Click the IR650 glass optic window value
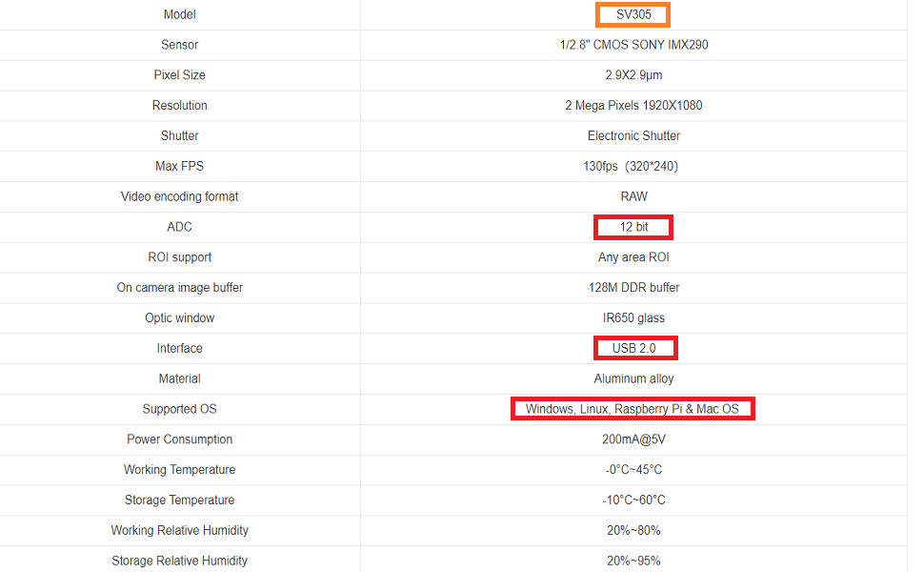Screen dimensions: 924x572 click(x=633, y=318)
